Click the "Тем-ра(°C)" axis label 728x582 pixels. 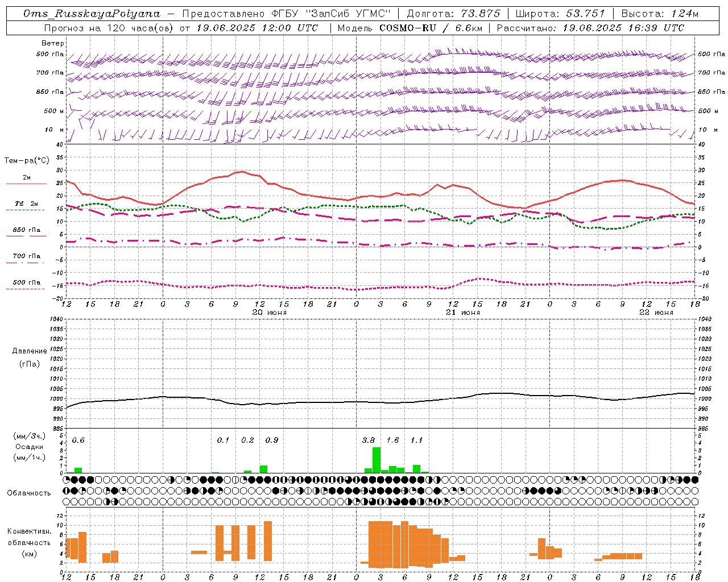(27, 161)
